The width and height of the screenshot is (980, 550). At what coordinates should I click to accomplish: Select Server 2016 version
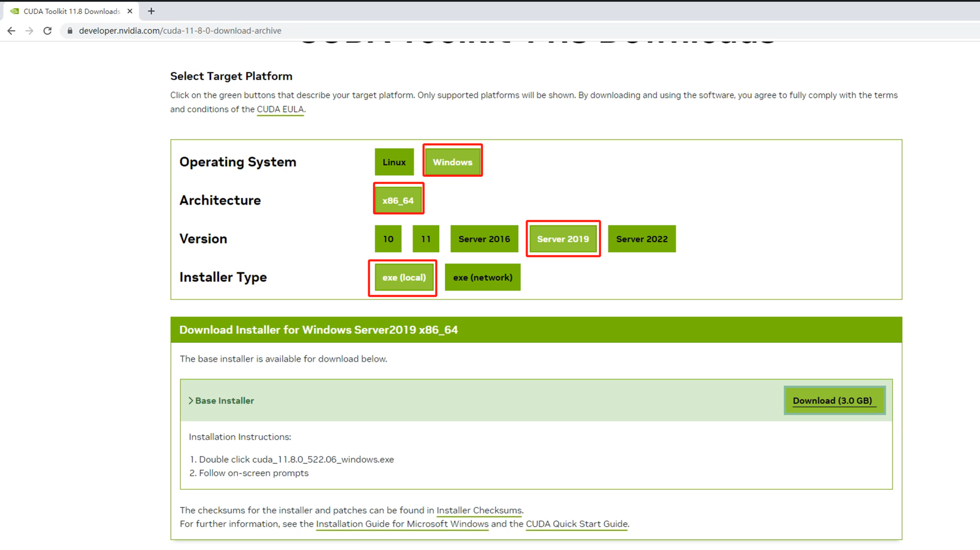click(484, 239)
